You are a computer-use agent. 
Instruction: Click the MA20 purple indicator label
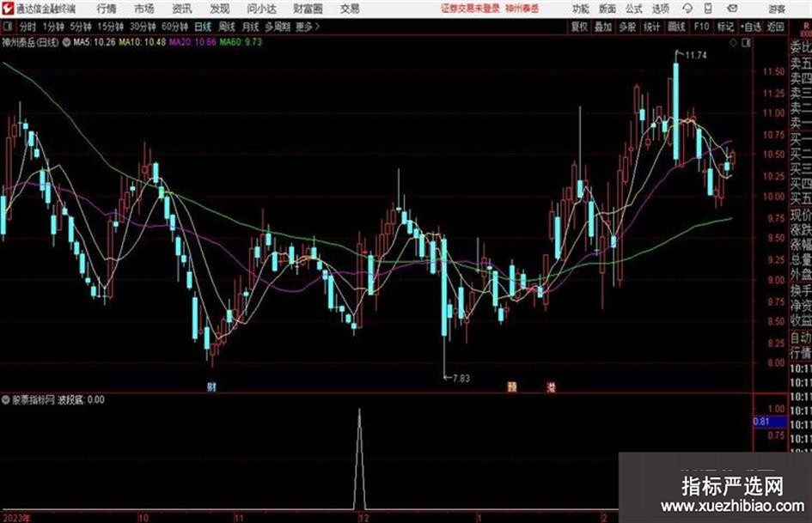coord(192,42)
